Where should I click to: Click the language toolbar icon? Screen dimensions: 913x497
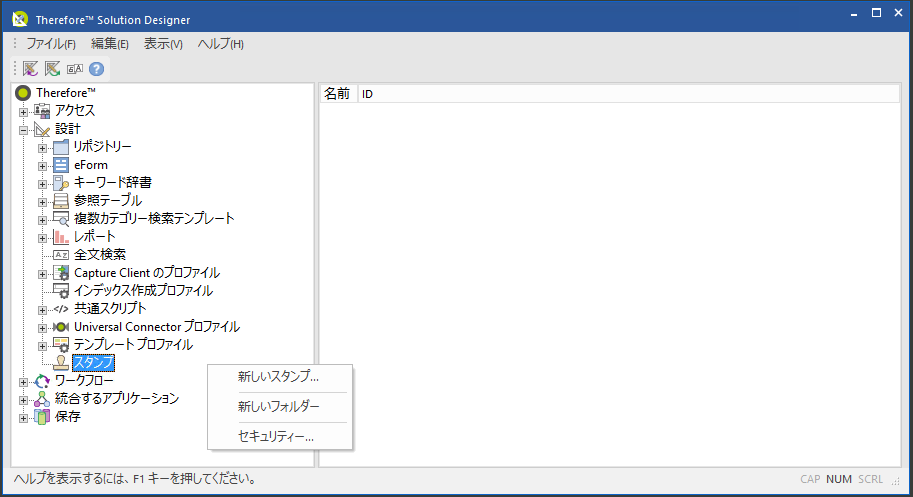click(75, 69)
